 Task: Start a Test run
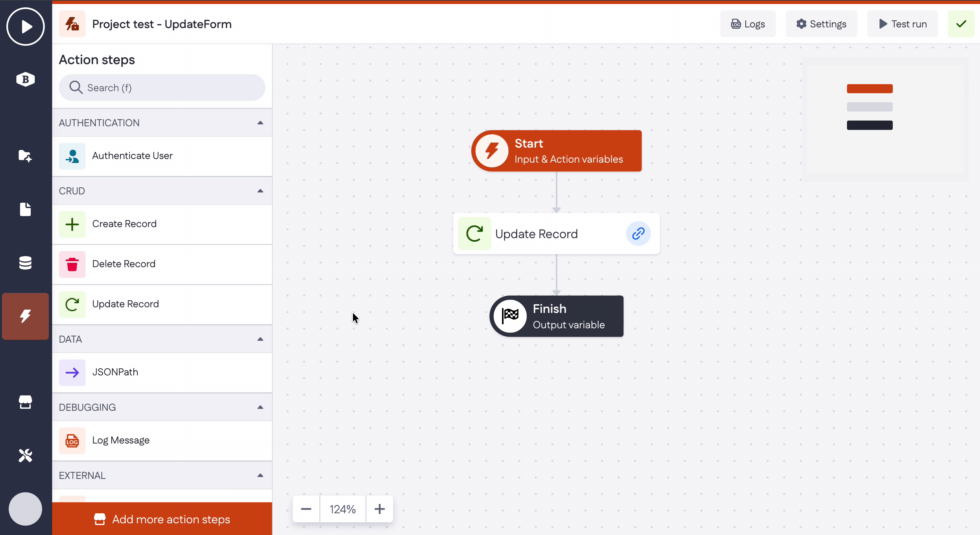902,24
